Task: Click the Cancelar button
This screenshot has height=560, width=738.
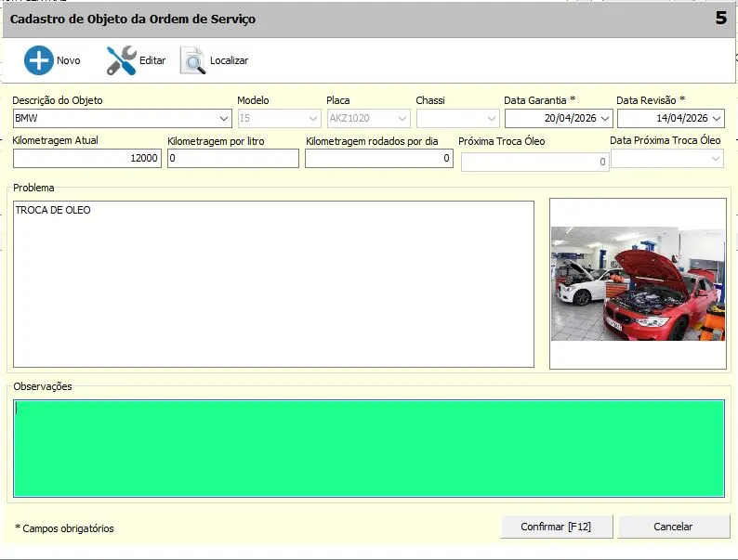Action: pyautogui.click(x=674, y=527)
